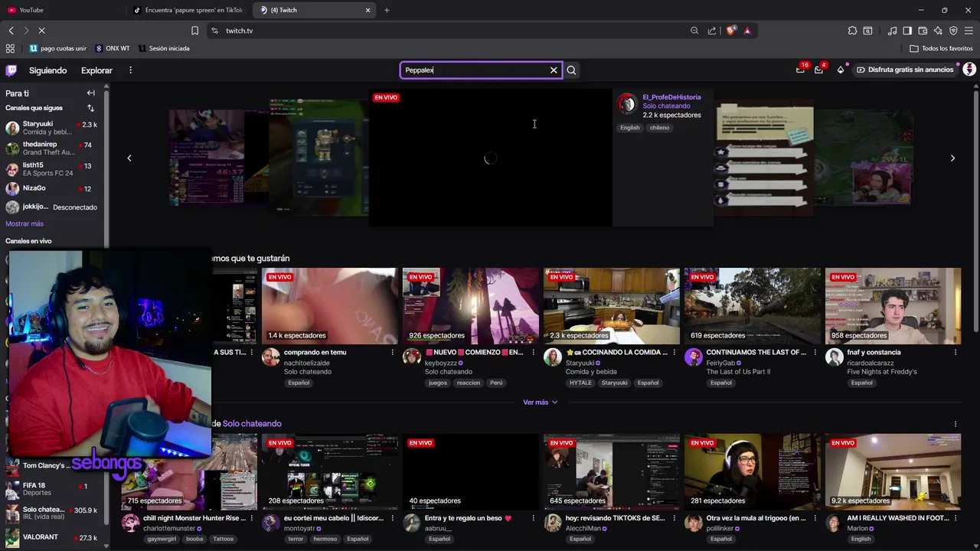Open El_ProfeDeHistoria channel link
This screenshot has width=980, height=551.
pos(671,97)
